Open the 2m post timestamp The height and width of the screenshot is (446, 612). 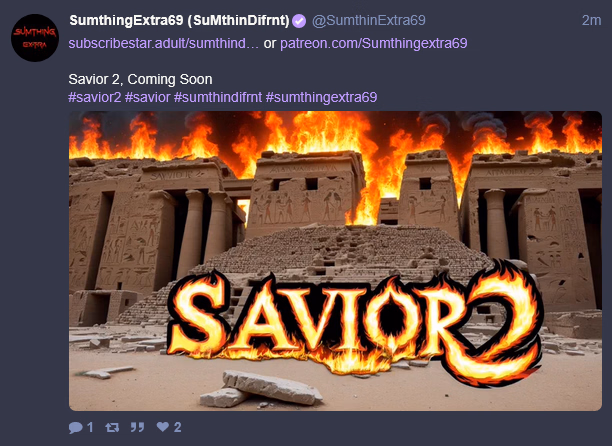tap(591, 21)
